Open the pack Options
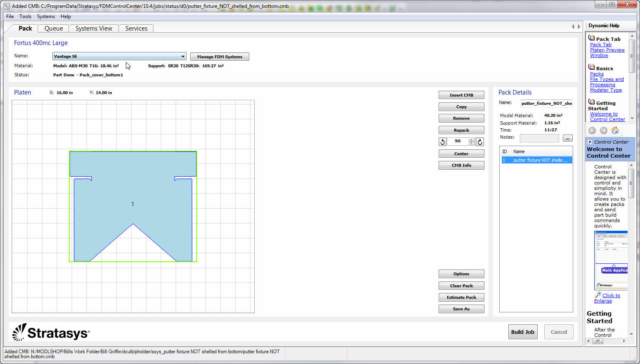 461,274
